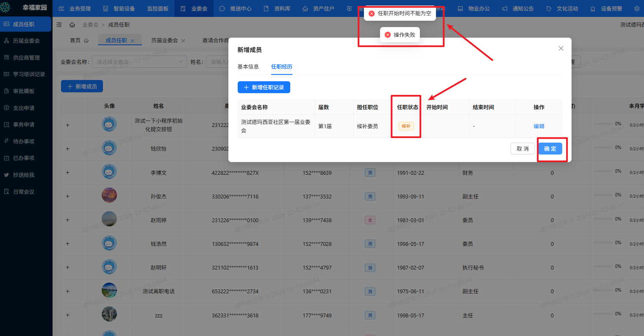Click the 幸福家园 logo icon
Screen dimensions: 644x336
[x=5, y=8]
